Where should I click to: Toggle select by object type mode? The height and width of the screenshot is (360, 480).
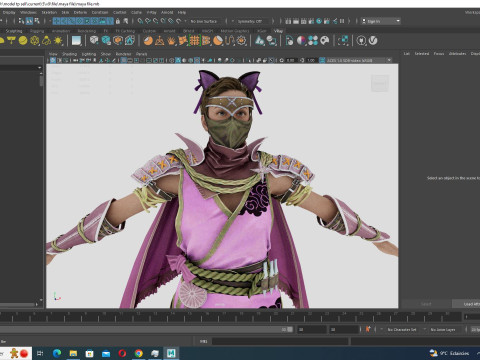click(29, 21)
